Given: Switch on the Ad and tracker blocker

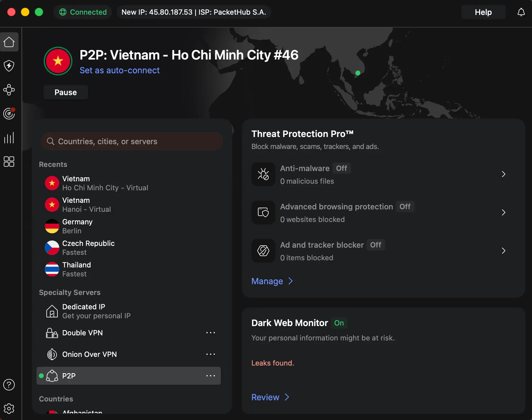Looking at the screenshot, I should 375,245.
